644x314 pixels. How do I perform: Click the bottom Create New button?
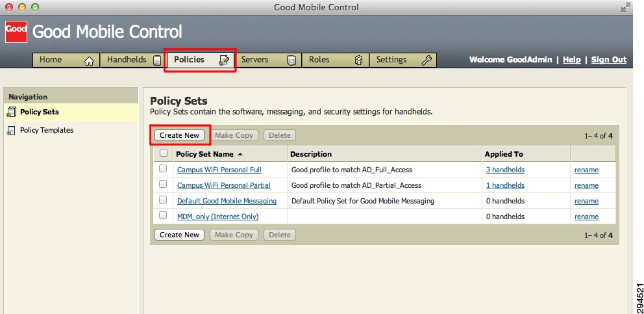pyautogui.click(x=179, y=235)
